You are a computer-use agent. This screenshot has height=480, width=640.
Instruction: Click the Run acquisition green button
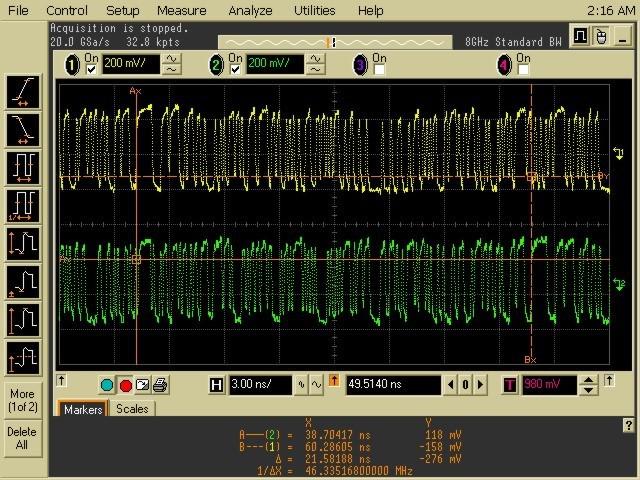107,385
